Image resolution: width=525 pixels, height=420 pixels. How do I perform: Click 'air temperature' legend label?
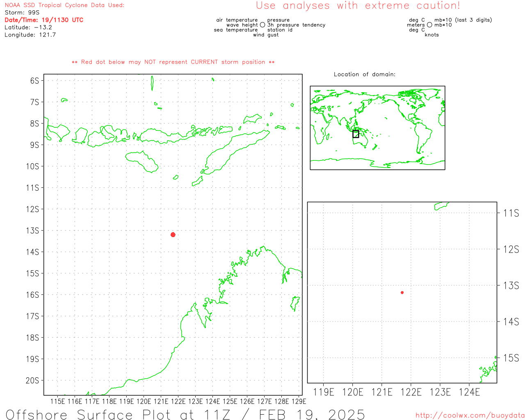click(237, 20)
